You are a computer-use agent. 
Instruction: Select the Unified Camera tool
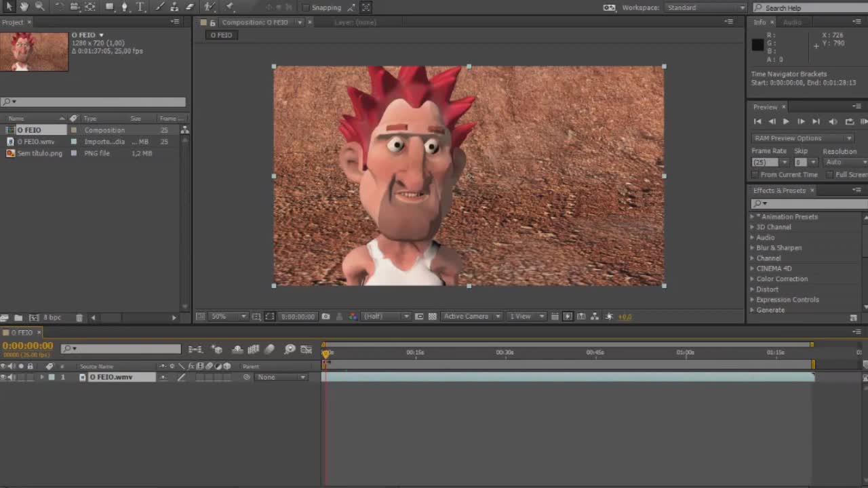tap(75, 7)
